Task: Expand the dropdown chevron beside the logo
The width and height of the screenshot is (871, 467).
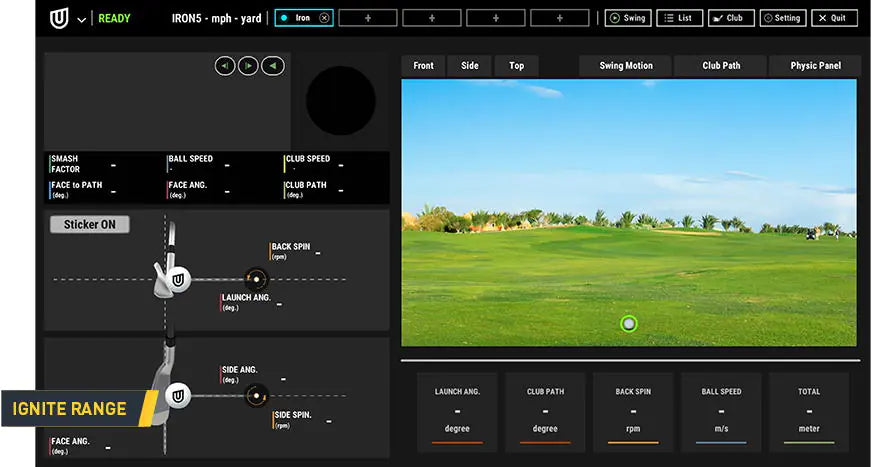Action: (x=81, y=19)
